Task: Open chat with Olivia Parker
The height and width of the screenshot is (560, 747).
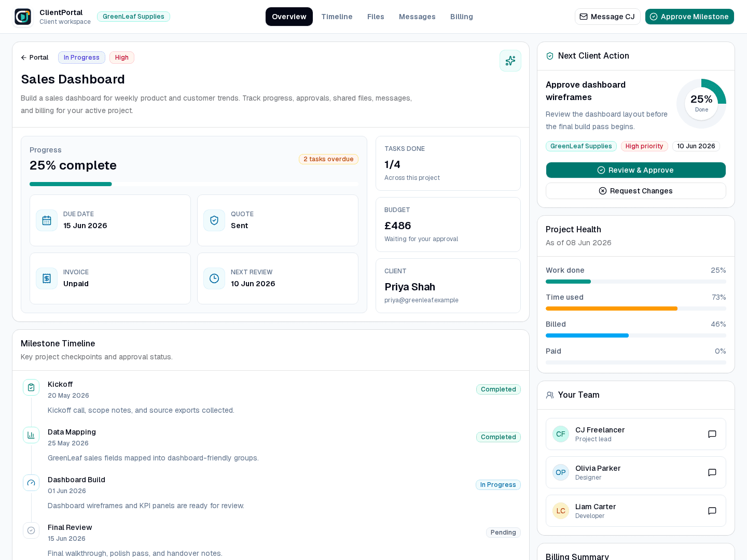Action: 712,472
